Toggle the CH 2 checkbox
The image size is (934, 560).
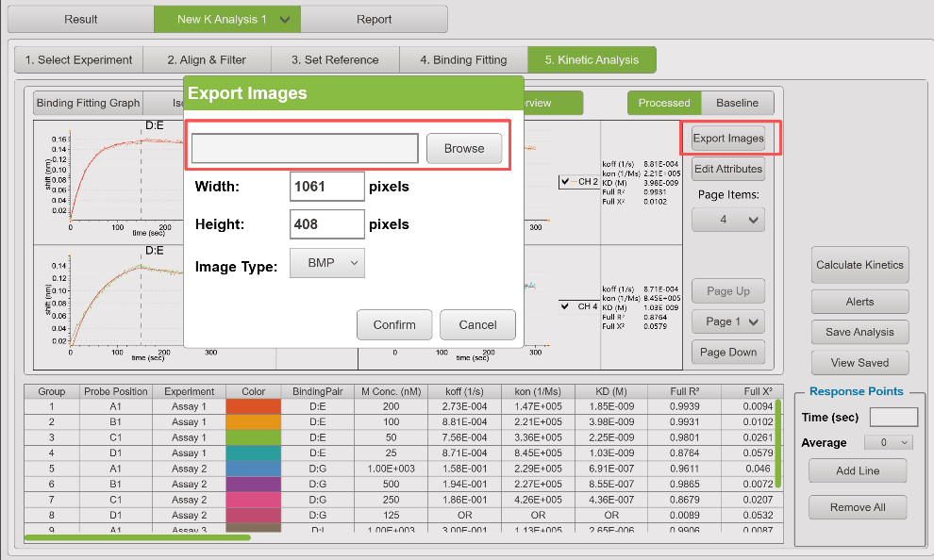pos(565,182)
